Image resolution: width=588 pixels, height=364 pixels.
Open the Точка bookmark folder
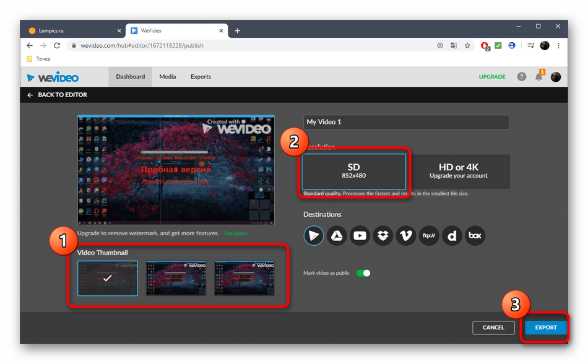38,59
